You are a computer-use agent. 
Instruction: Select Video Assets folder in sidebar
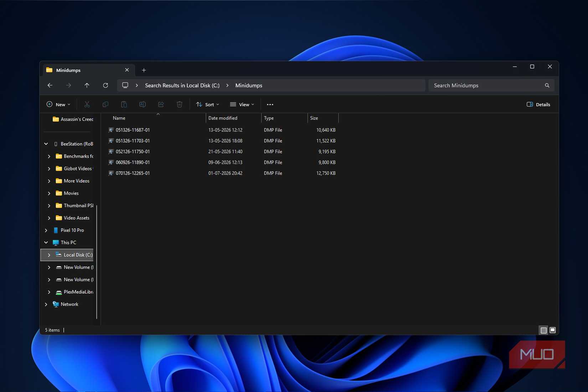[73, 218]
